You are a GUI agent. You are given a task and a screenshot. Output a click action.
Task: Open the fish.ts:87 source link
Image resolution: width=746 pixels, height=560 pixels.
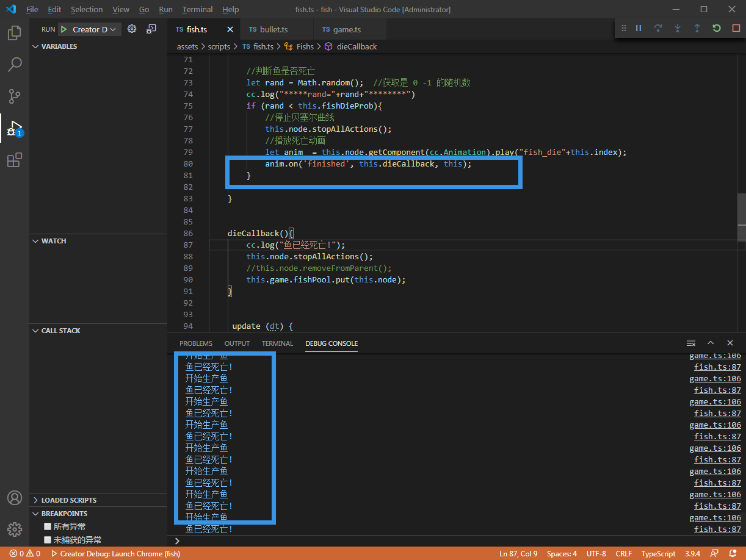(x=717, y=367)
